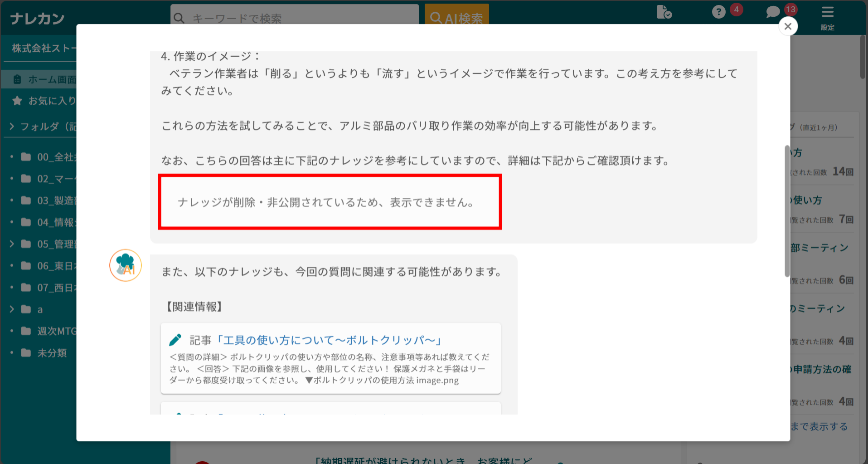Click the お気に入り star icon
This screenshot has height=464, width=868.
pyautogui.click(x=17, y=100)
